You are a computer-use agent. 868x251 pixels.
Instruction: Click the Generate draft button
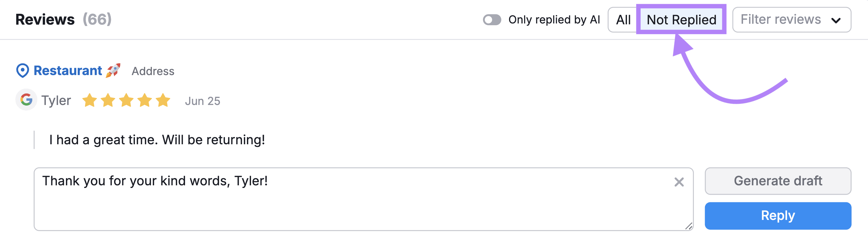click(x=778, y=181)
